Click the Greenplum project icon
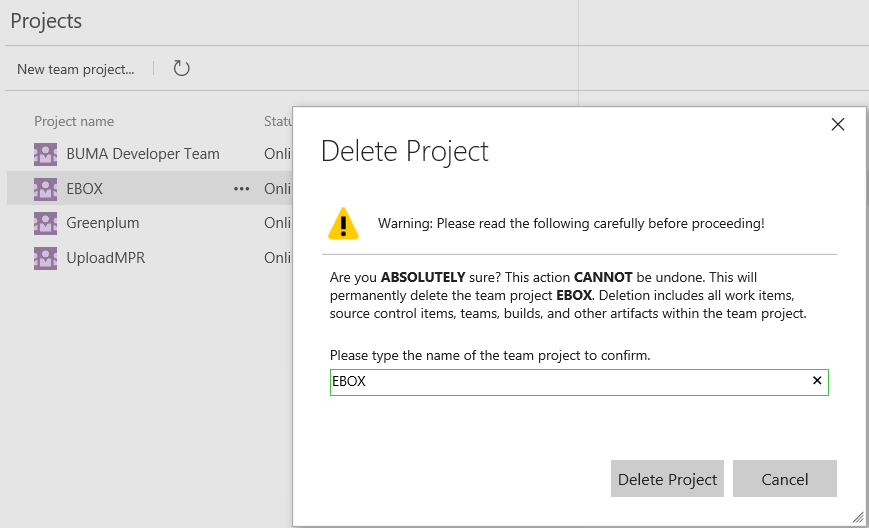The height and width of the screenshot is (528, 869). (x=45, y=223)
